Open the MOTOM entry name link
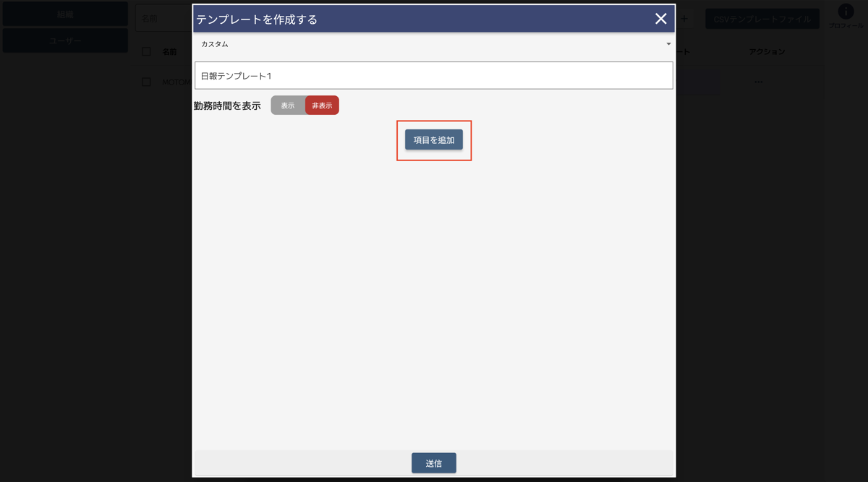Screen dimensions: 868x482 point(175,82)
